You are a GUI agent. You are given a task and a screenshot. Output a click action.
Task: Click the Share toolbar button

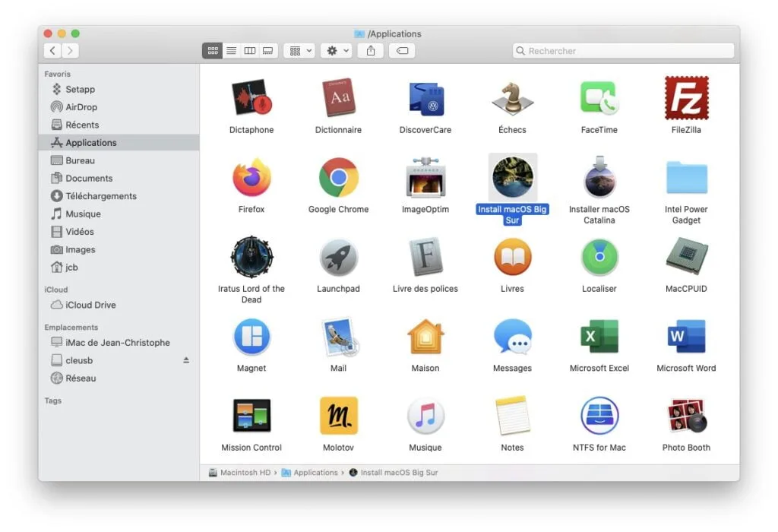point(371,51)
